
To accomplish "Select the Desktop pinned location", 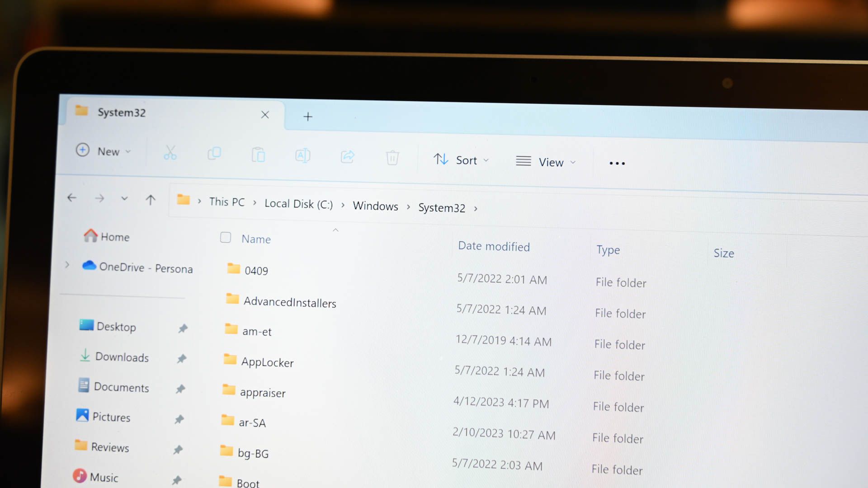I will tap(116, 326).
